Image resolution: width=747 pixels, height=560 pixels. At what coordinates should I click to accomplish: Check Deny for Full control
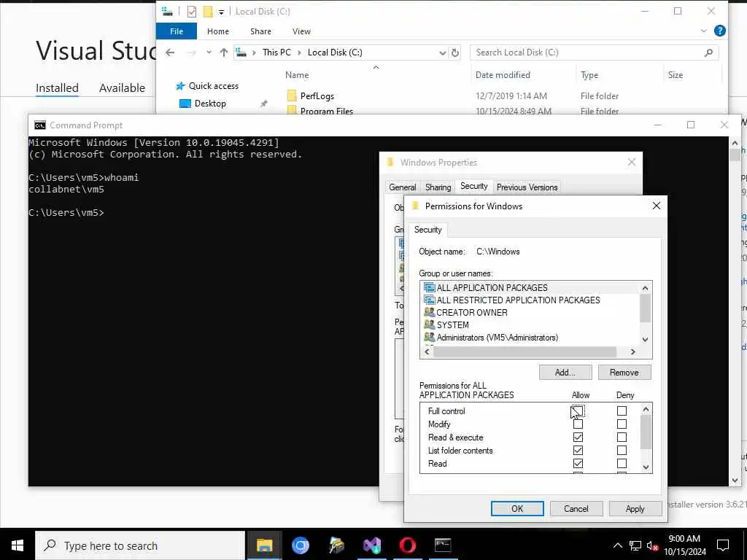point(622,411)
